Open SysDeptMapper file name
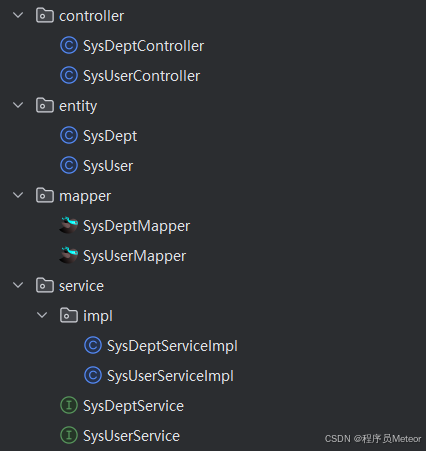This screenshot has width=426, height=451. tap(136, 226)
